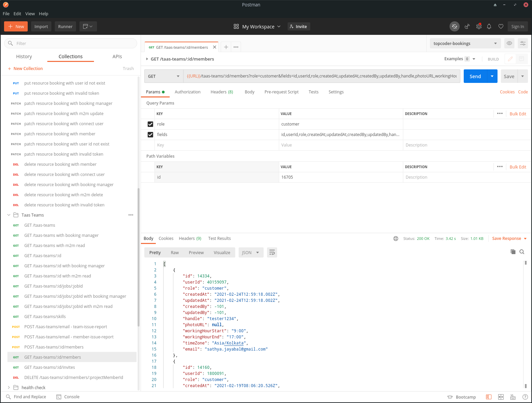Uncheck the fields query param
The height and width of the screenshot is (403, 532).
point(150,135)
